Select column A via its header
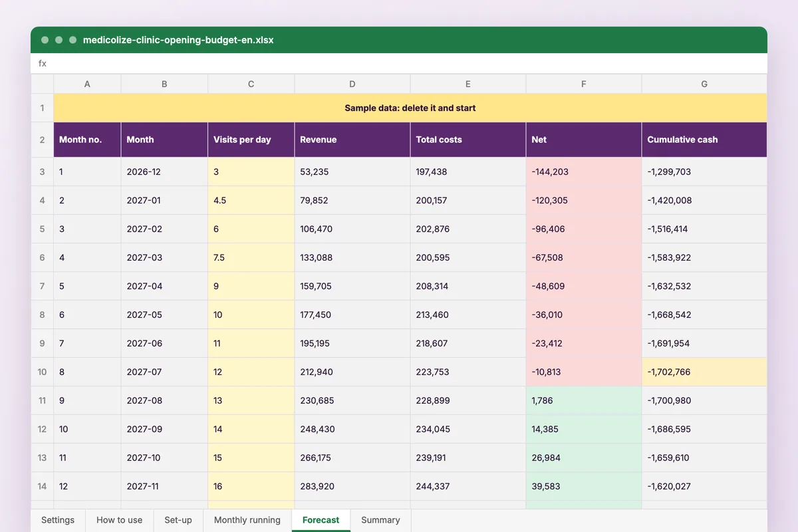This screenshot has width=798, height=532. [x=87, y=84]
